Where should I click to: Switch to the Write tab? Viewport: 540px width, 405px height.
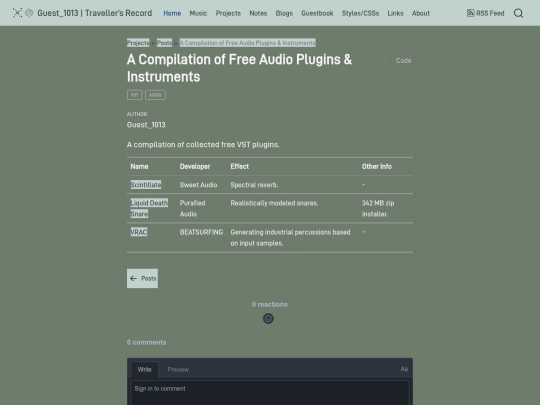pos(144,369)
